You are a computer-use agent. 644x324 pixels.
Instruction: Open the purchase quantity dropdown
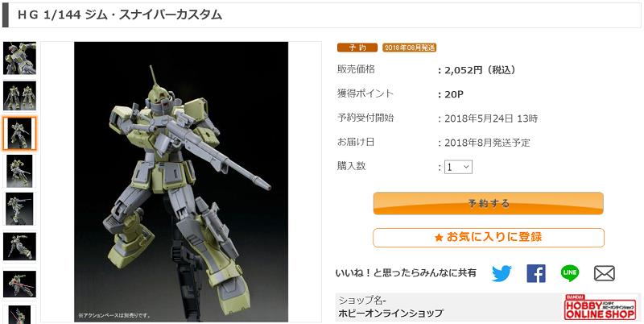click(x=458, y=167)
